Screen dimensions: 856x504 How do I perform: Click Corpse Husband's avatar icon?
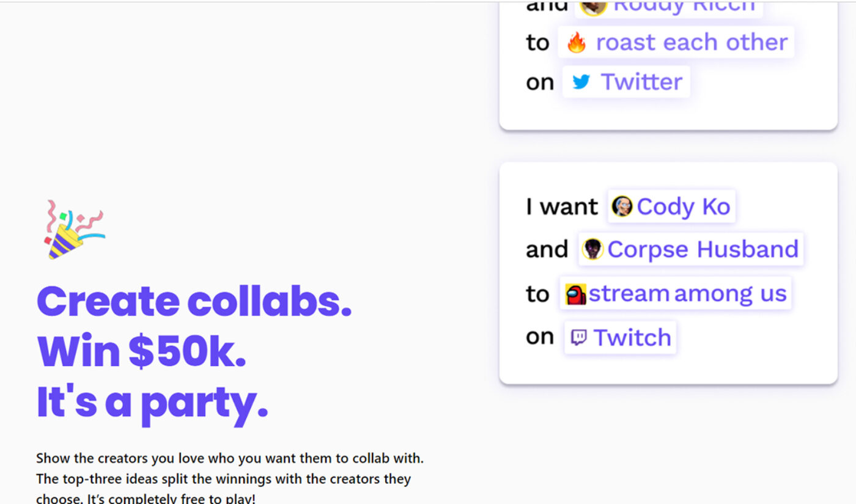pos(592,249)
